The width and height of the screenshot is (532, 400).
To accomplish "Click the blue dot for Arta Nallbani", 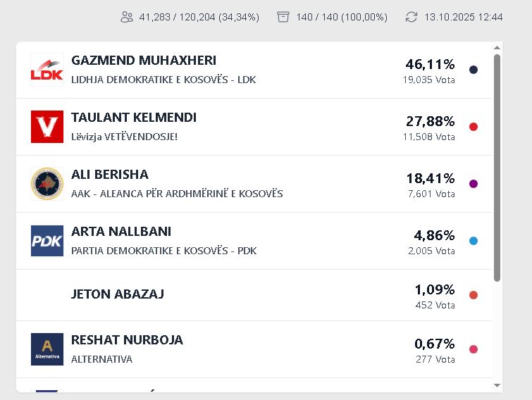I will point(474,241).
